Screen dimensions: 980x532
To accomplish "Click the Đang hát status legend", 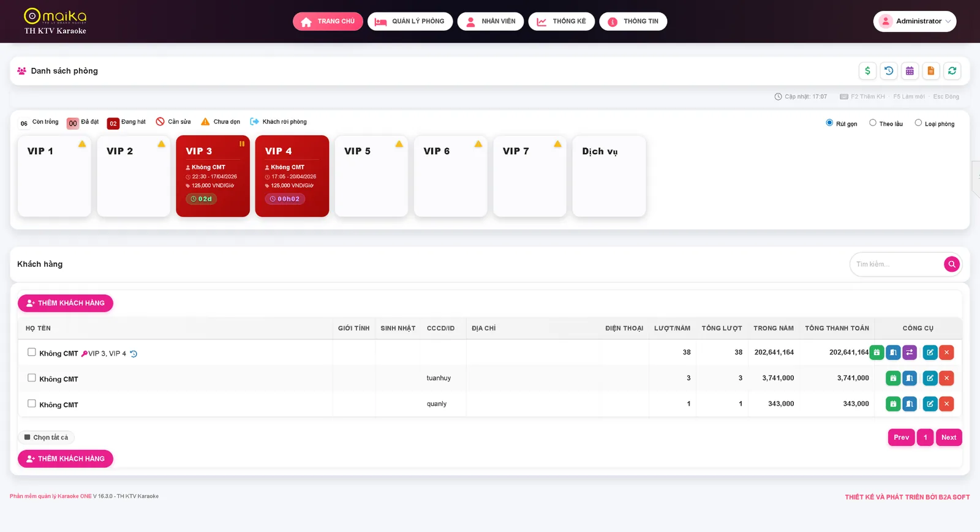I will 127,122.
